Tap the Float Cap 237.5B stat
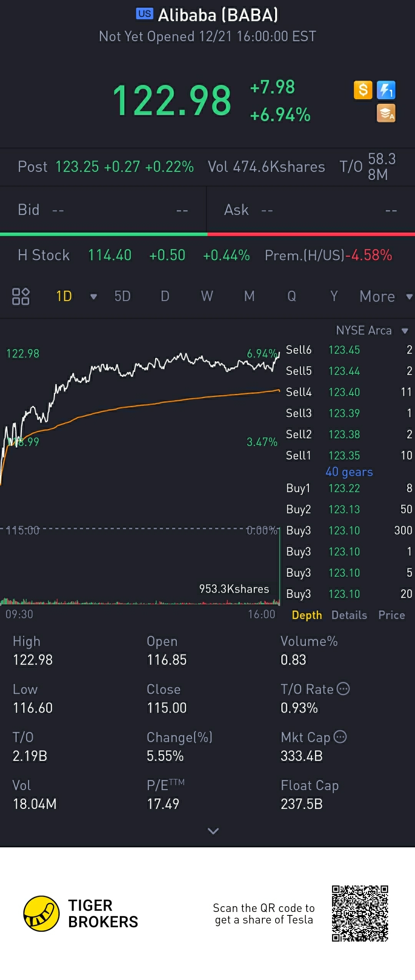The height and width of the screenshot is (980, 415). click(310, 795)
